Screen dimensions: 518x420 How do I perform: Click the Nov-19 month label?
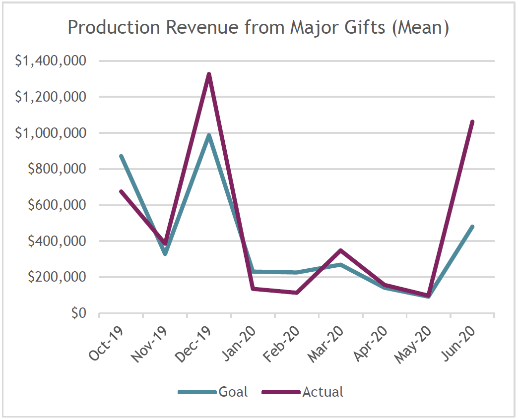click(149, 345)
